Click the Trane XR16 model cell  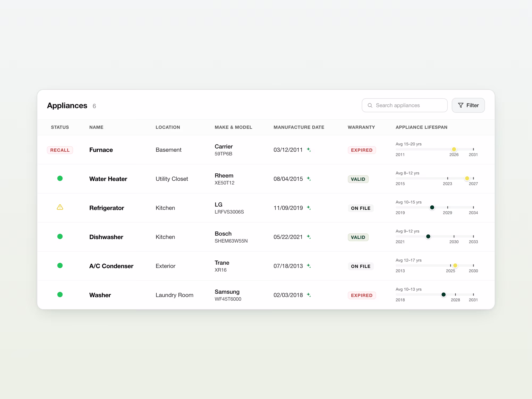click(x=222, y=266)
